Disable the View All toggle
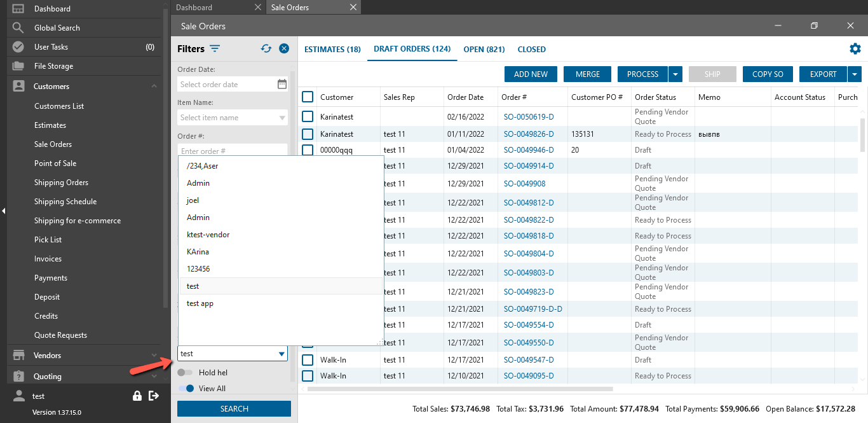The height and width of the screenshot is (423, 868). [x=186, y=389]
